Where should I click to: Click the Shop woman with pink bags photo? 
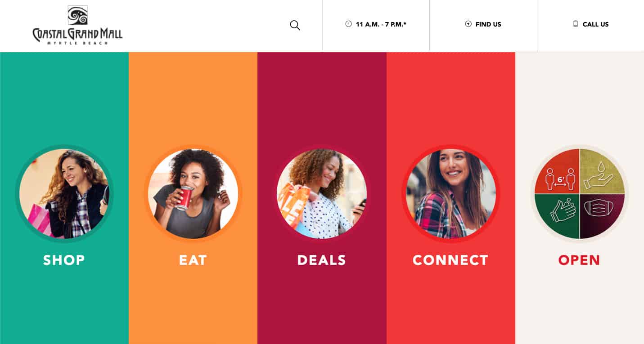[x=64, y=194]
